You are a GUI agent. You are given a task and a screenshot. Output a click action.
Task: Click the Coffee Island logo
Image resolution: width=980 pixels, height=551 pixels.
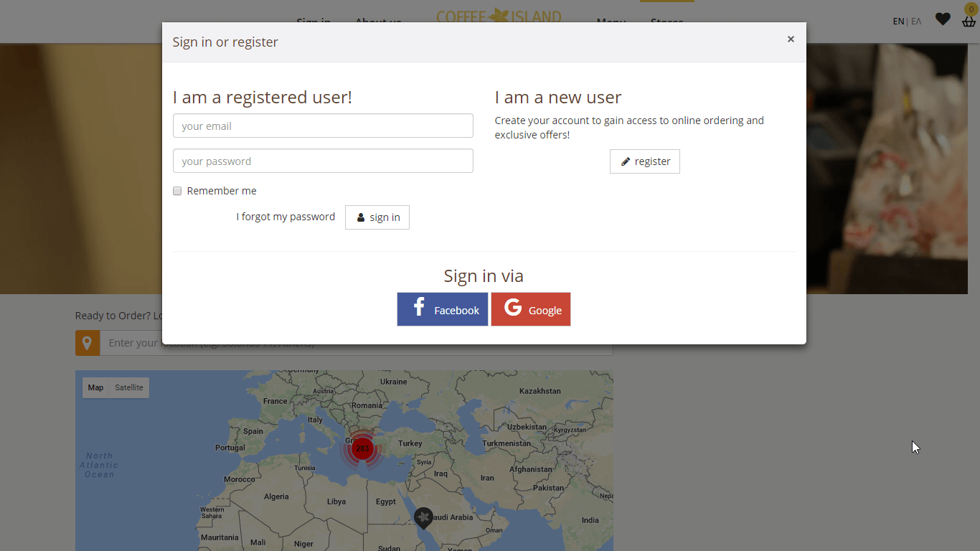[499, 16]
